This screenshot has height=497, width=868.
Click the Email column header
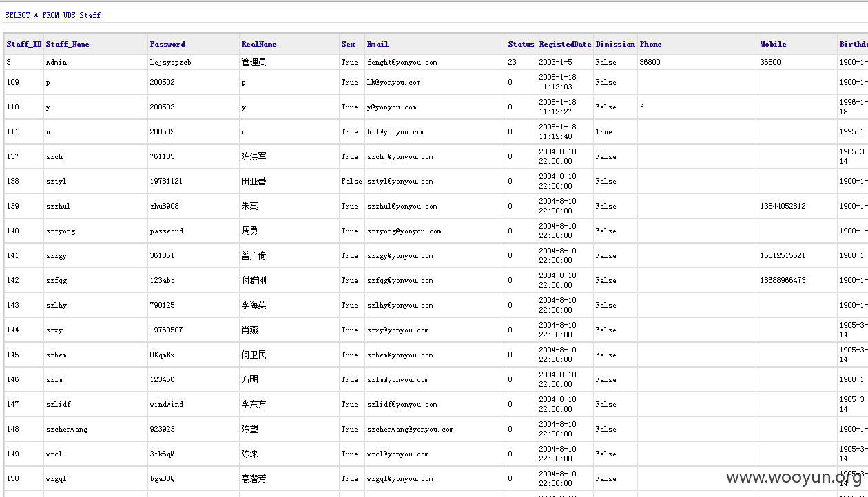[x=435, y=44]
